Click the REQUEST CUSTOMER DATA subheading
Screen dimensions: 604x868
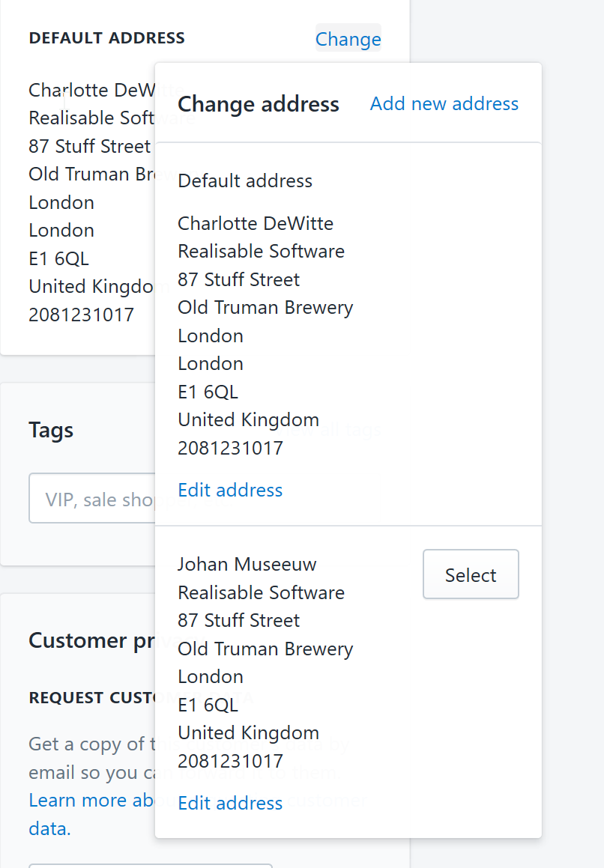pyautogui.click(x=90, y=698)
